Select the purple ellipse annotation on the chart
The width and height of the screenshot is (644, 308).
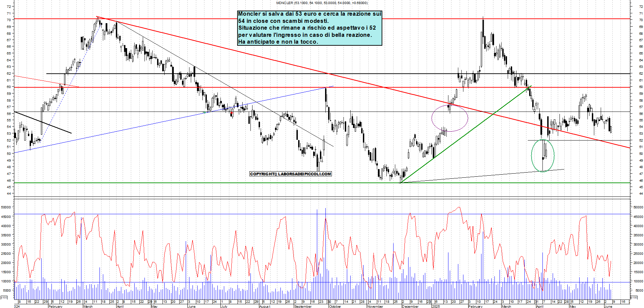point(450,118)
